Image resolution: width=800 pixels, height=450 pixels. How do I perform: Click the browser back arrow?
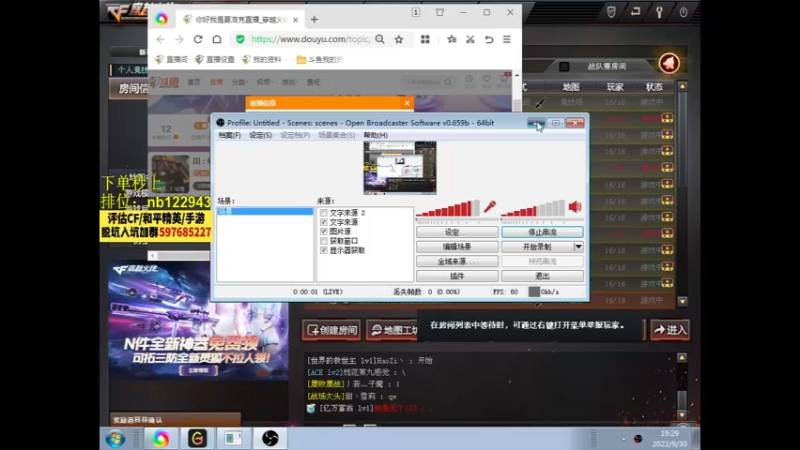[161, 39]
